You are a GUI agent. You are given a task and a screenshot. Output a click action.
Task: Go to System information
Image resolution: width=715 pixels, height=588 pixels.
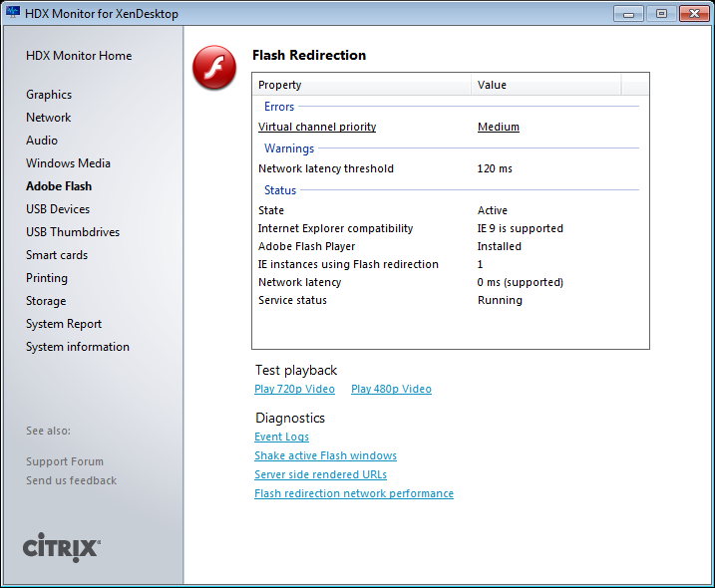pos(78,347)
